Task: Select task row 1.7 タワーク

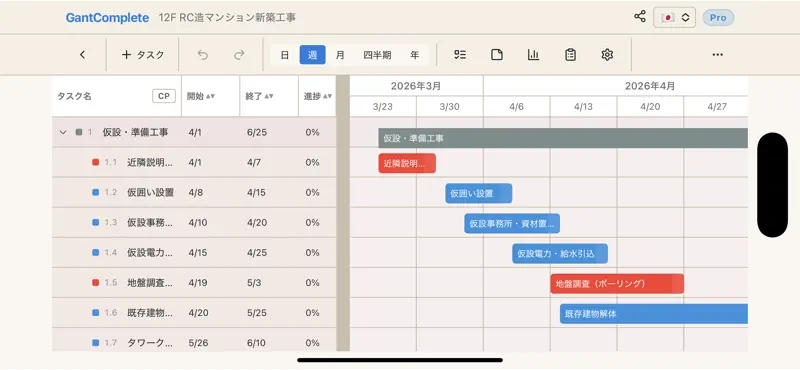Action: pyautogui.click(x=194, y=340)
